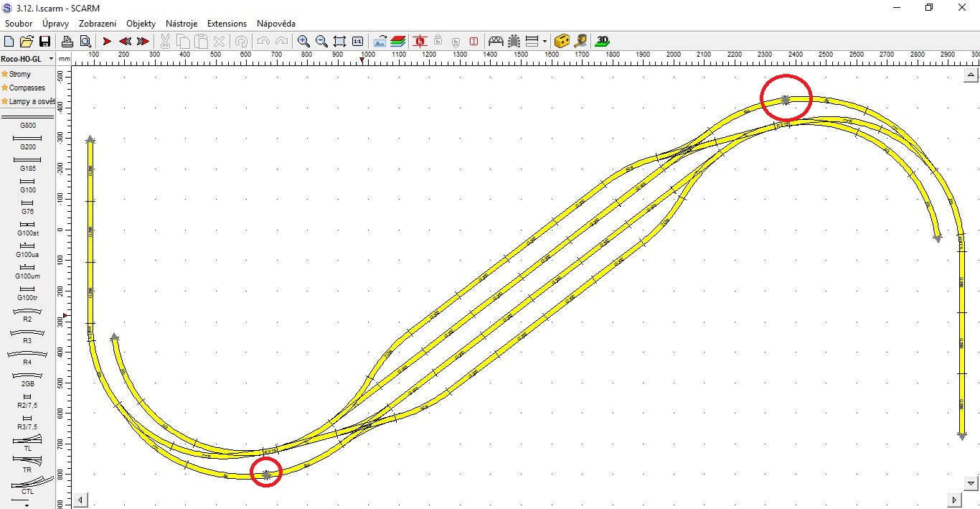
Task: Select the G200 straight track piece
Action: pos(27,139)
